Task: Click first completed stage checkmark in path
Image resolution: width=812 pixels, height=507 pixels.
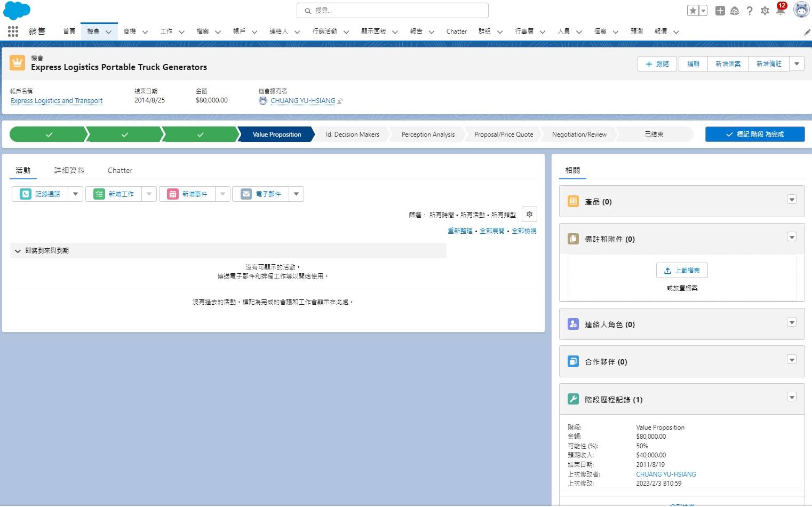Action: tap(49, 134)
